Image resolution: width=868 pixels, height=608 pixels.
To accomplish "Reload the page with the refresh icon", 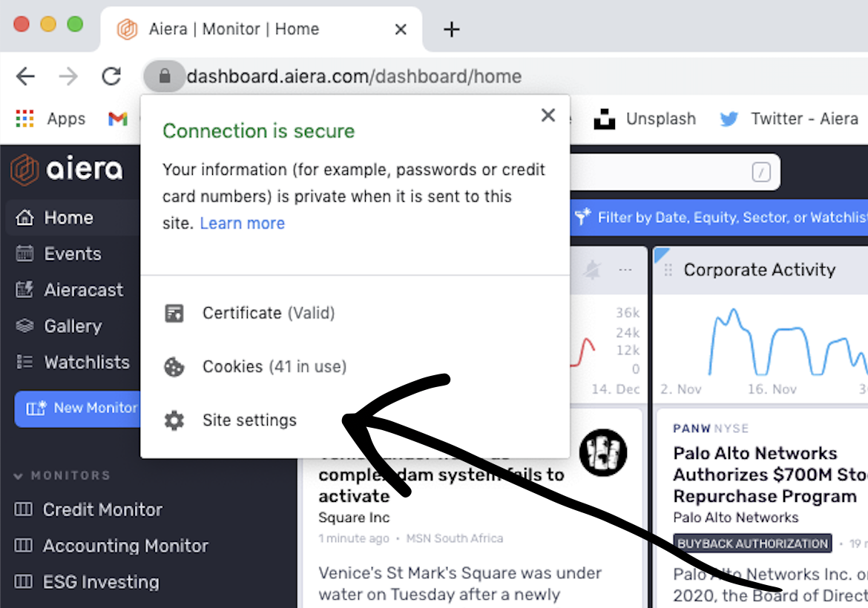I will [x=111, y=76].
